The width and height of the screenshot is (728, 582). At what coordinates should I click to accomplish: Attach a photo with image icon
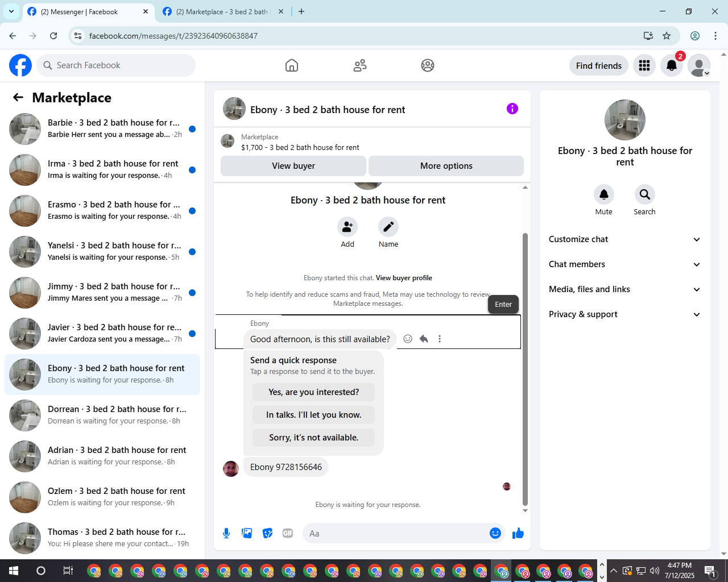pos(247,533)
